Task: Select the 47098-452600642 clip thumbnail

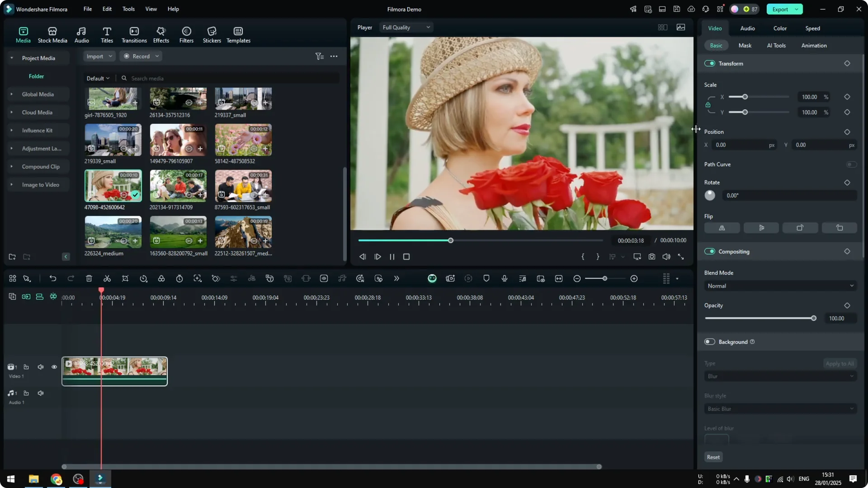Action: click(113, 185)
